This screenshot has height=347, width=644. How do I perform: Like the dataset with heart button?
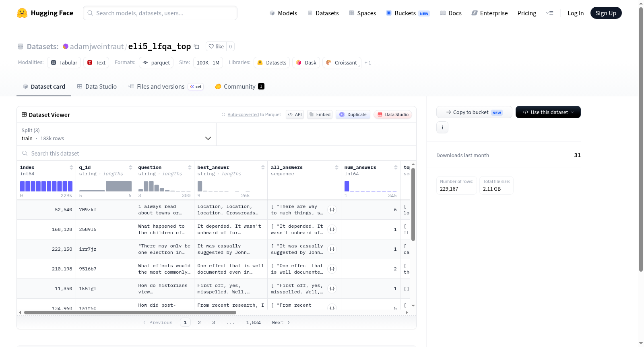[x=216, y=46]
